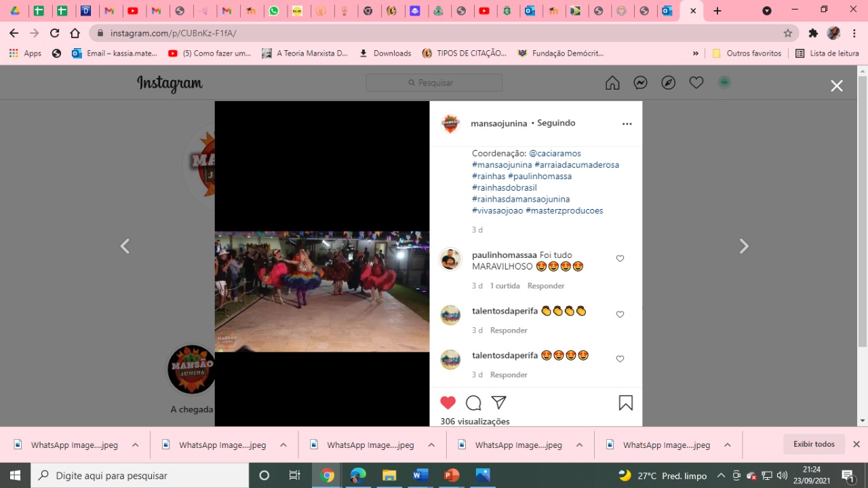Save post with bookmark icon

tap(625, 403)
